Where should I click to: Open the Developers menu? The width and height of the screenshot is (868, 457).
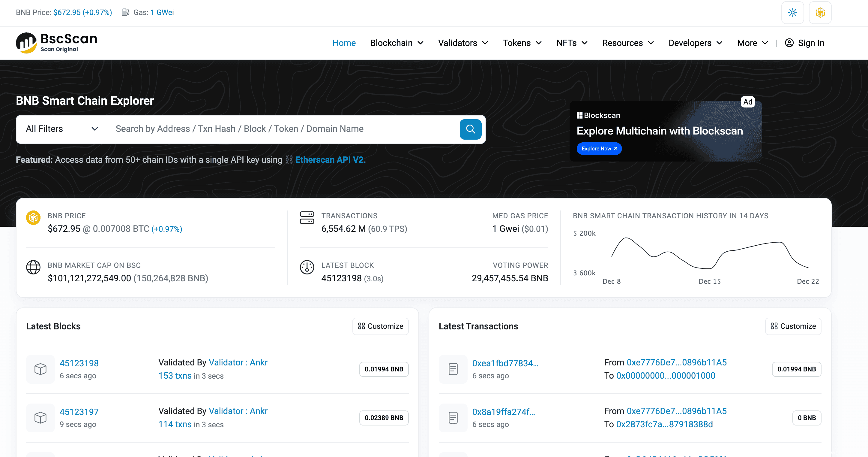[695, 43]
